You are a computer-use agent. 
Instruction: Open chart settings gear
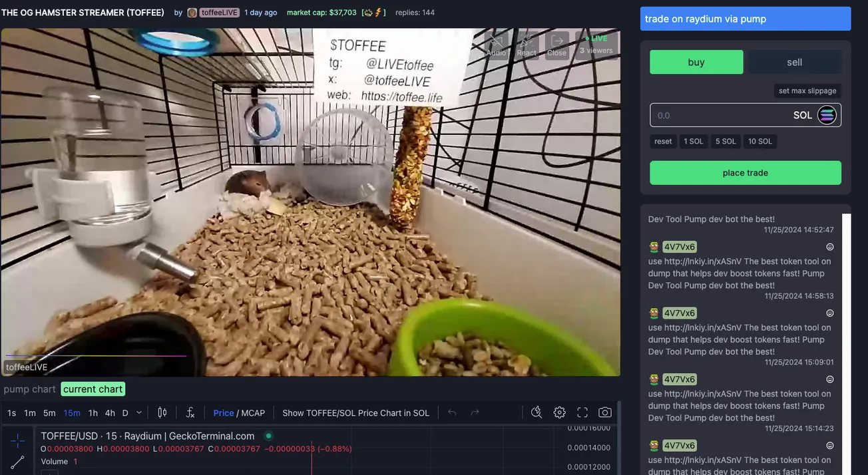tap(559, 412)
